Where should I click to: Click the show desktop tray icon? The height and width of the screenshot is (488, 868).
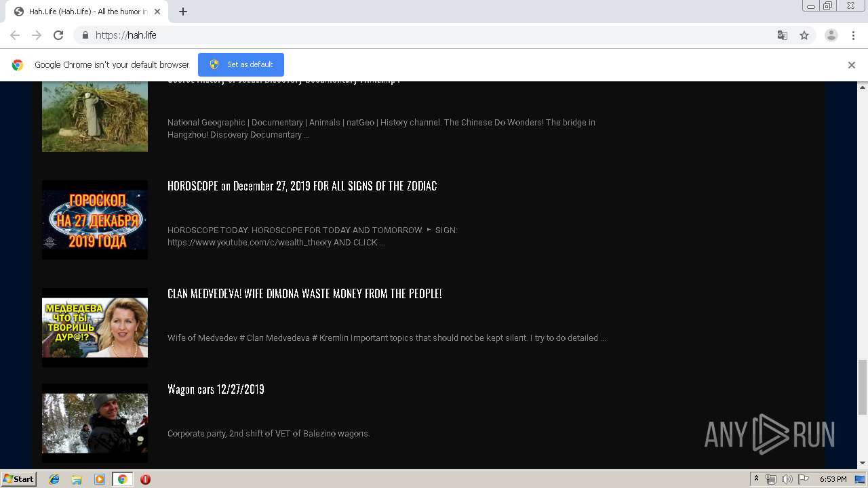(861, 479)
